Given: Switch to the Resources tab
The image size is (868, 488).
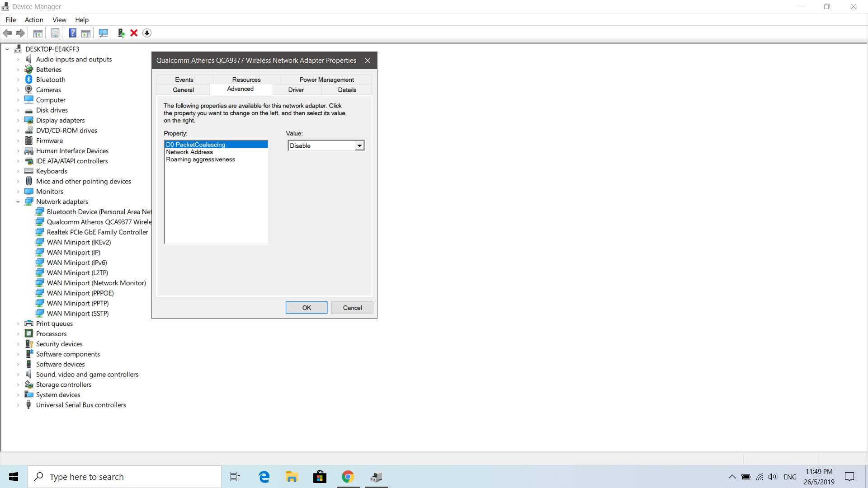Looking at the screenshot, I should (246, 80).
